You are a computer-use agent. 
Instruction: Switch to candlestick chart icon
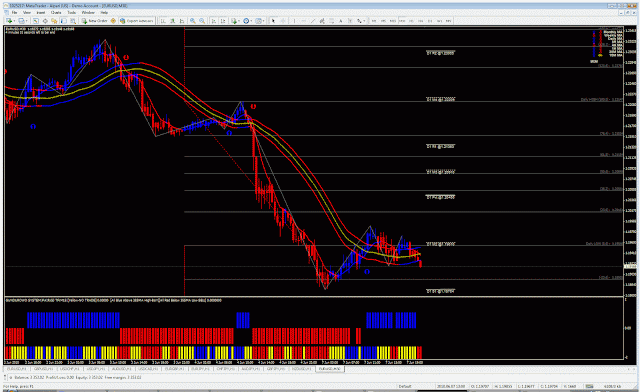tap(172, 21)
